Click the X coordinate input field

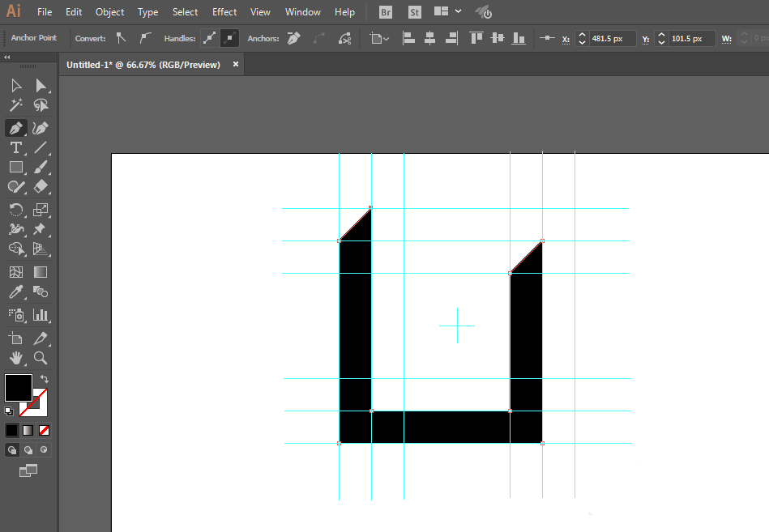click(x=612, y=38)
